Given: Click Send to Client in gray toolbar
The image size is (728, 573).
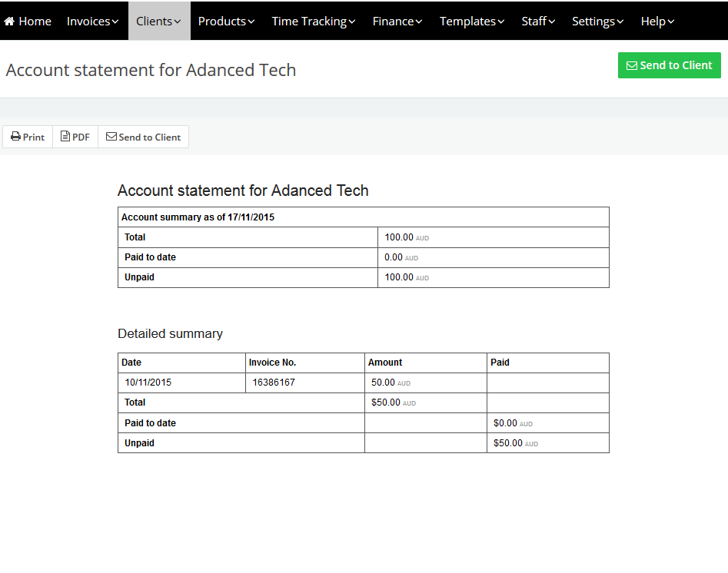Looking at the screenshot, I should (x=149, y=137).
